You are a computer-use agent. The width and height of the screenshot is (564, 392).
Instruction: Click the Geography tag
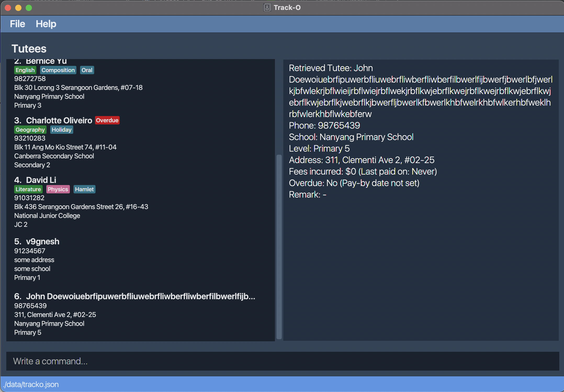point(30,130)
